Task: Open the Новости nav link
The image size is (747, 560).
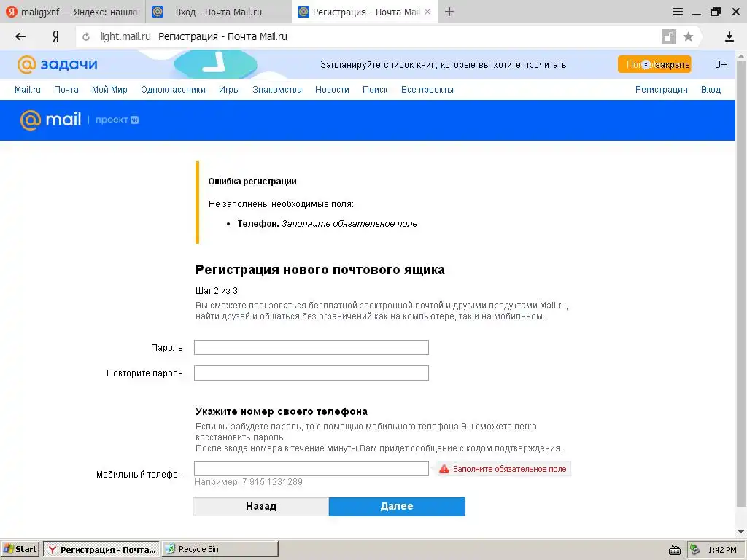Action: [x=332, y=90]
